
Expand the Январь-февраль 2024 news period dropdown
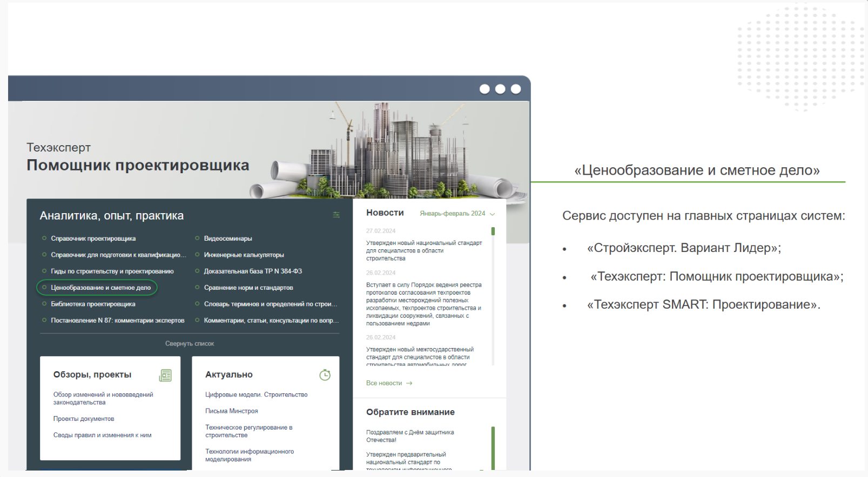coord(457,214)
